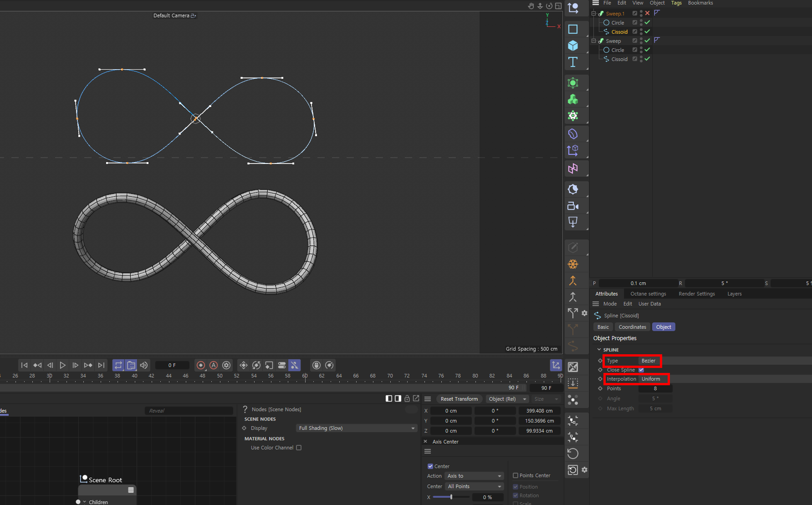
Task: Click the Camera object icon
Action: pos(573,206)
